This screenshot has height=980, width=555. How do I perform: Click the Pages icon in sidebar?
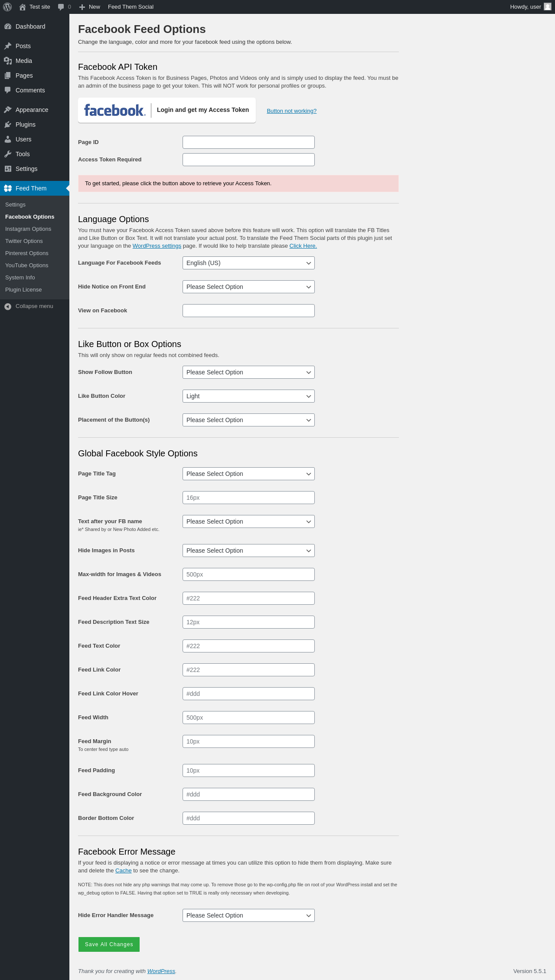click(8, 75)
